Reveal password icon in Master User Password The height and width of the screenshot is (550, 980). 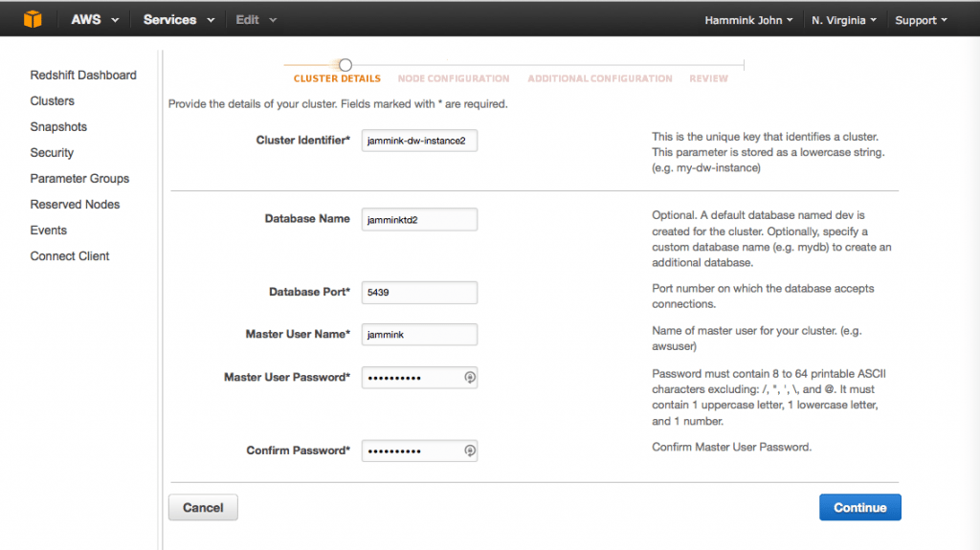click(469, 378)
